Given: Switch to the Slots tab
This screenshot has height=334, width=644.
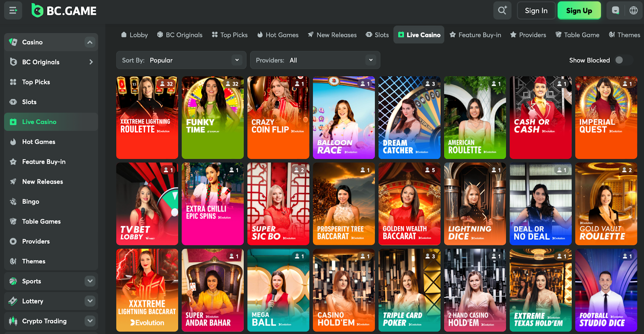Looking at the screenshot, I should click(377, 35).
